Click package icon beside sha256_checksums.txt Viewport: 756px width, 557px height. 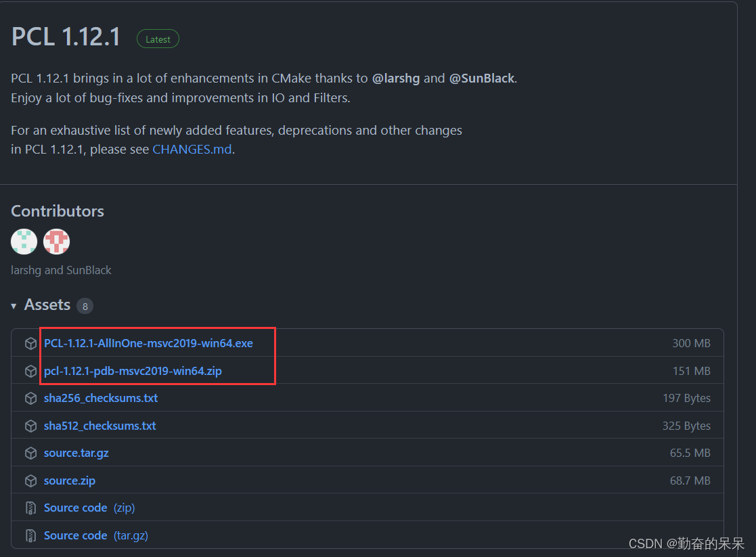tap(31, 399)
